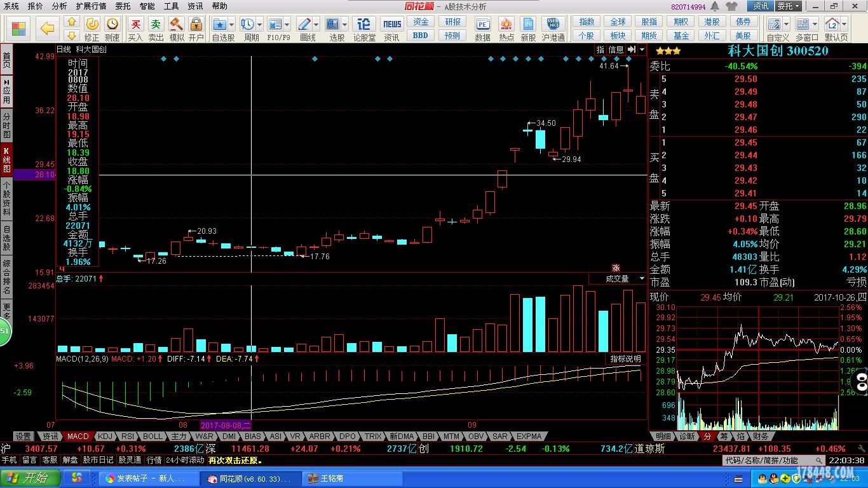868x488 pixels.
Task: Open the 测速 clock tool
Action: point(112,24)
